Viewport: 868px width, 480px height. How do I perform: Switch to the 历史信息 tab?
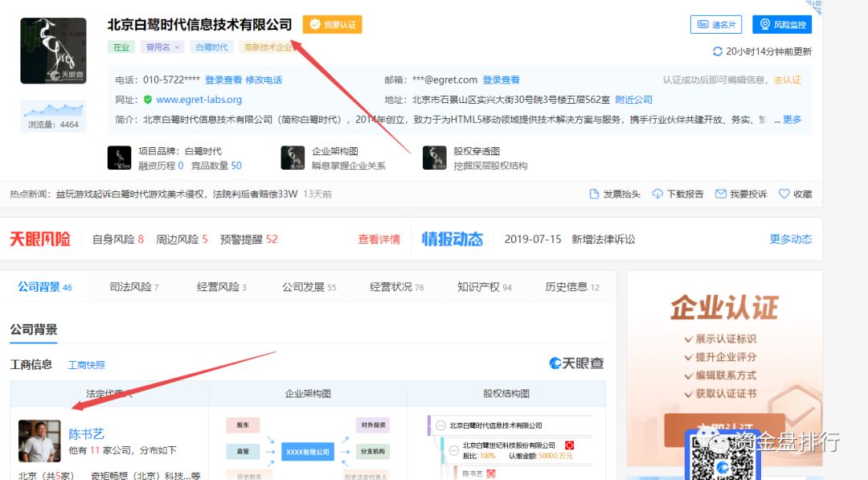pyautogui.click(x=572, y=287)
